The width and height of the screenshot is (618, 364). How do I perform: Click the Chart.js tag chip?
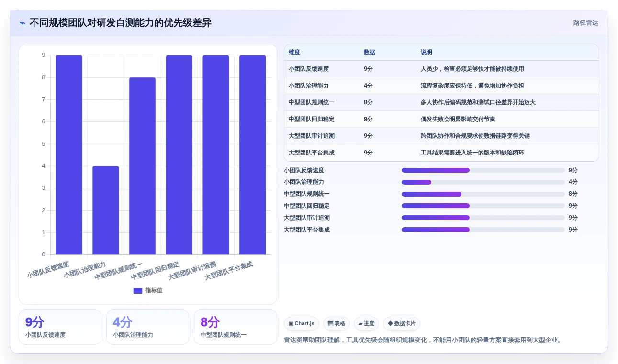[302, 324]
